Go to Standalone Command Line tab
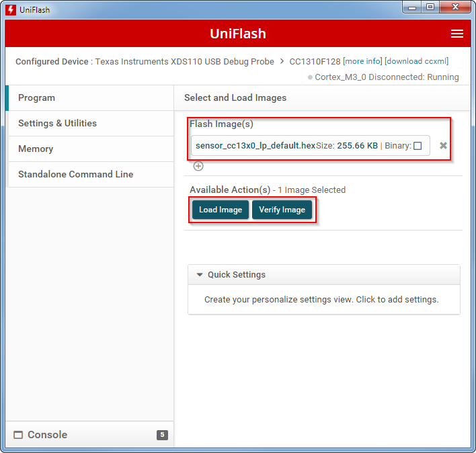 89,175
